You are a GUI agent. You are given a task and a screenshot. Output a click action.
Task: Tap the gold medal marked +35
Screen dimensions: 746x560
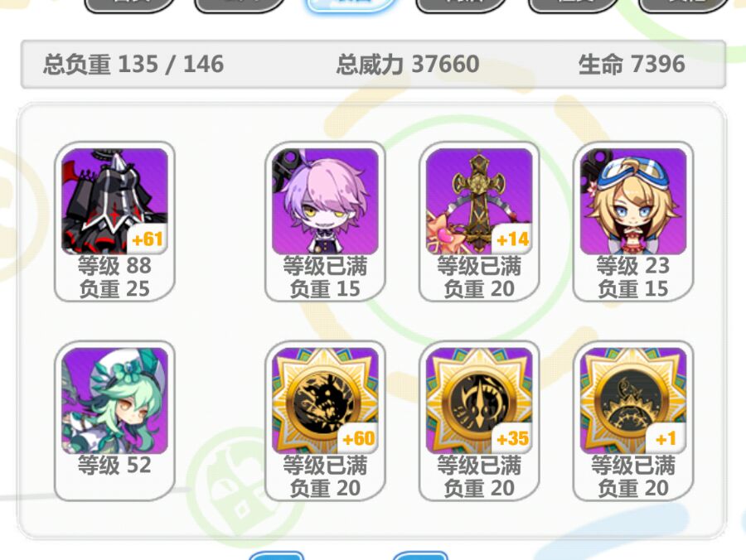[479, 401]
